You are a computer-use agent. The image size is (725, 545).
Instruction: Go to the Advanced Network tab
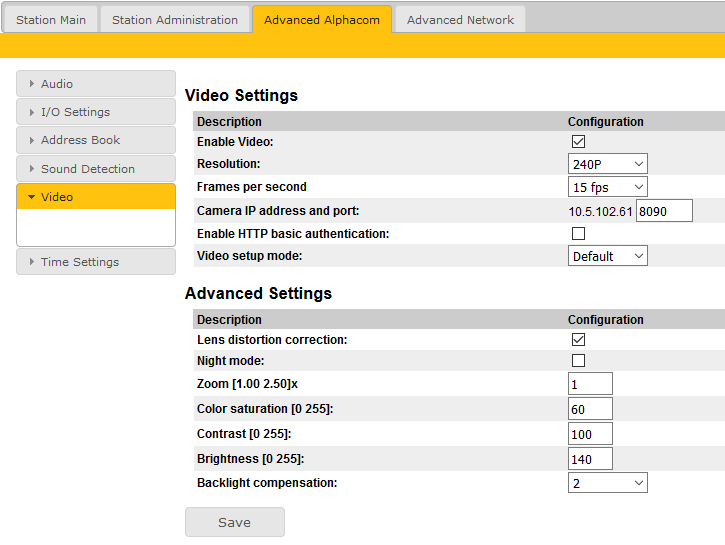(460, 20)
